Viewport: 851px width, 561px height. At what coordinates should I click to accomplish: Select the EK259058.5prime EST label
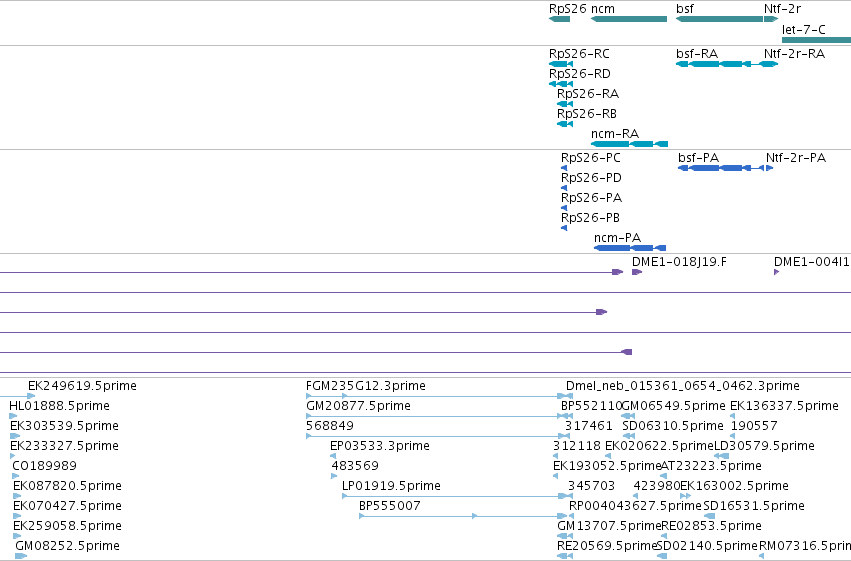pos(67,526)
